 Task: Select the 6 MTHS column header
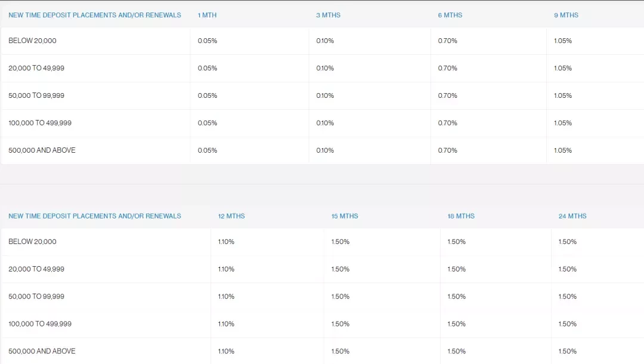[450, 15]
